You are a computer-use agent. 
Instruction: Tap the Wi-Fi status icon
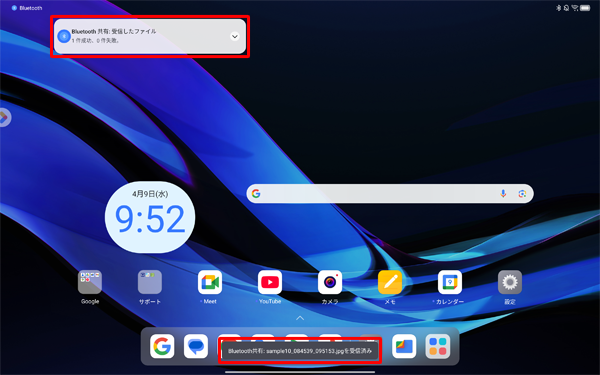(x=575, y=8)
